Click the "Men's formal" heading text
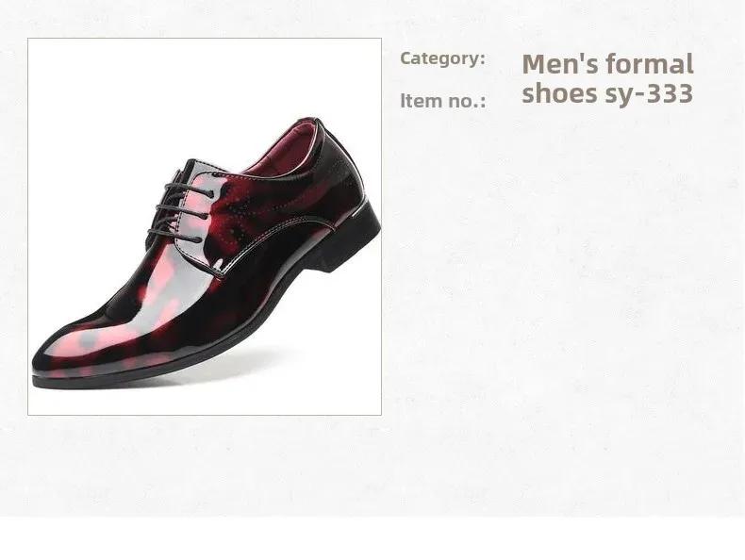Viewport: 745px width, 560px height. (607, 64)
